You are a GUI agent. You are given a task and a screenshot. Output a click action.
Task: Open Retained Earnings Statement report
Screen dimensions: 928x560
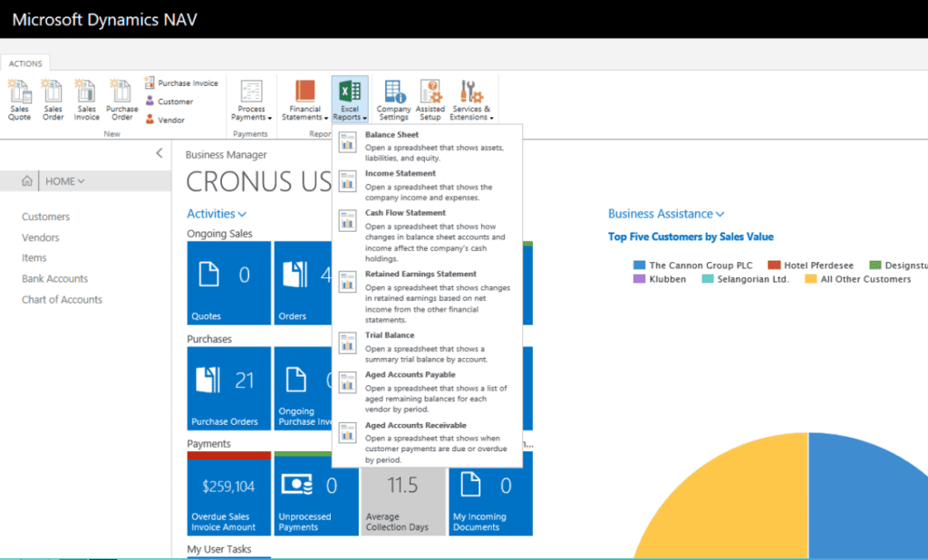coord(428,296)
